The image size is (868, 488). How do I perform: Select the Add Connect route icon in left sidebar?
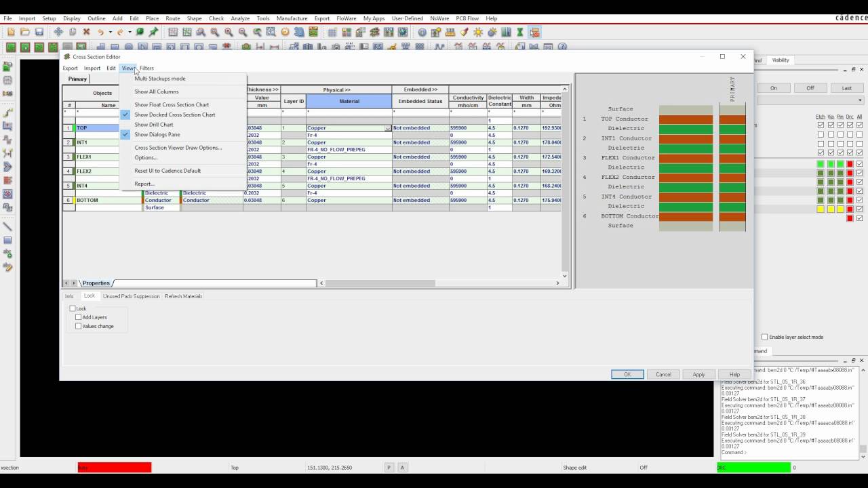pos(8,113)
